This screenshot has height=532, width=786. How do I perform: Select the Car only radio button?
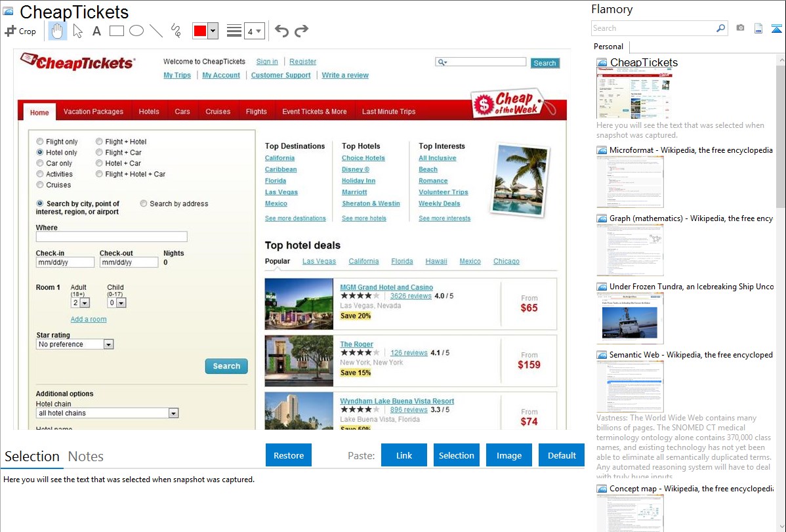coord(39,163)
